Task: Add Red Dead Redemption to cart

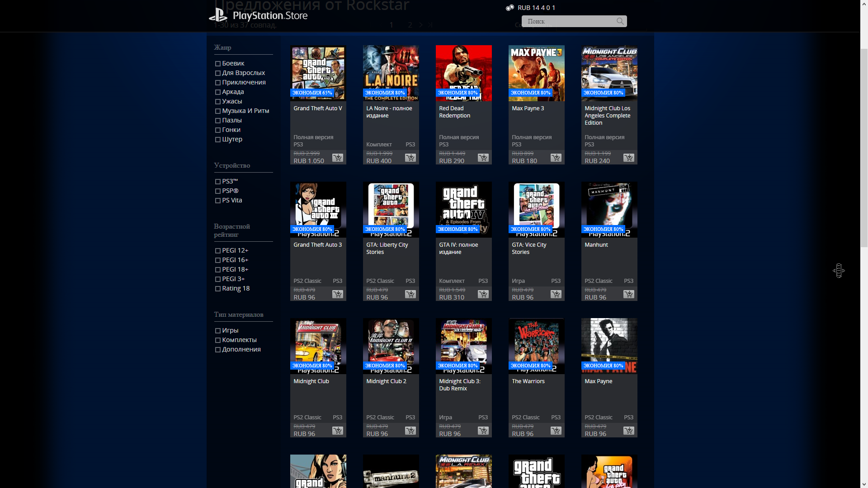Action: [x=483, y=158]
